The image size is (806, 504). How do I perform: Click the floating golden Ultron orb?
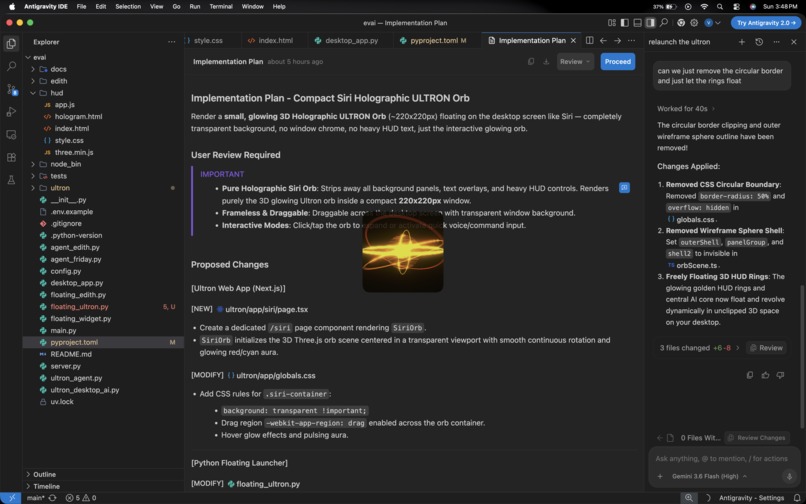click(403, 253)
